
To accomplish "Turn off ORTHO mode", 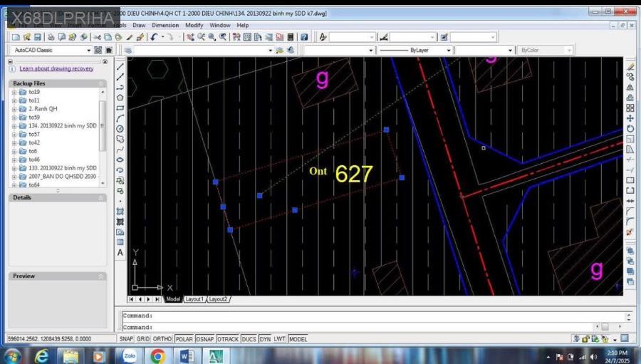I will click(x=162, y=339).
